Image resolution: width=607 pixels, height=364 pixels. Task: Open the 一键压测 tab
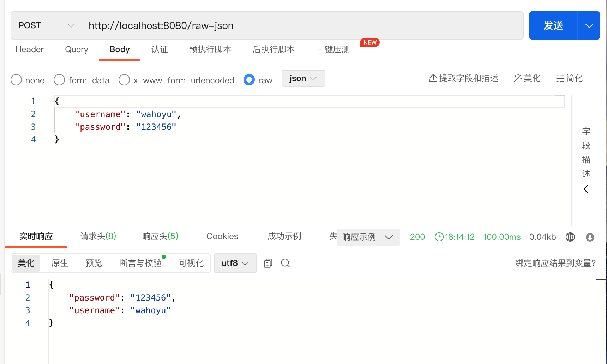pos(333,49)
